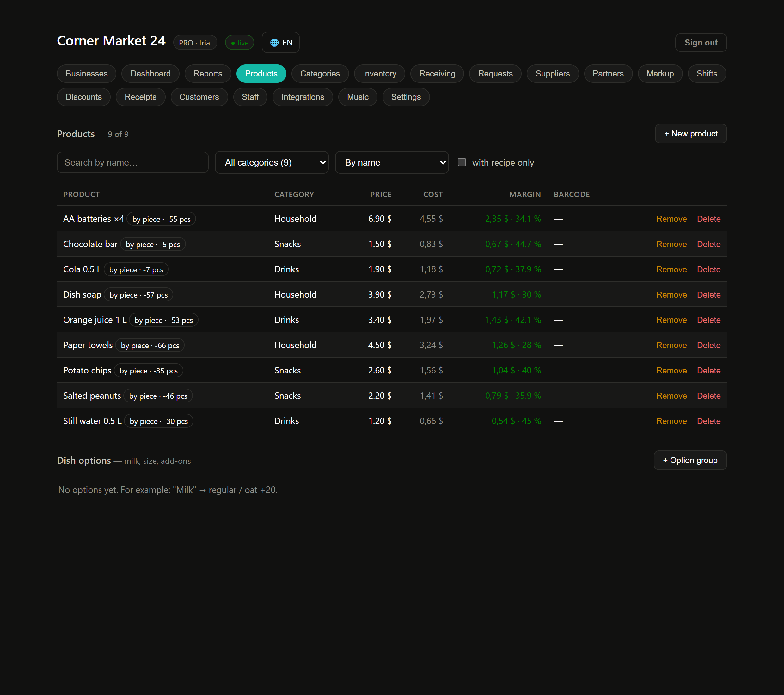784x695 pixels.
Task: Click the Sign out button
Action: [x=701, y=43]
